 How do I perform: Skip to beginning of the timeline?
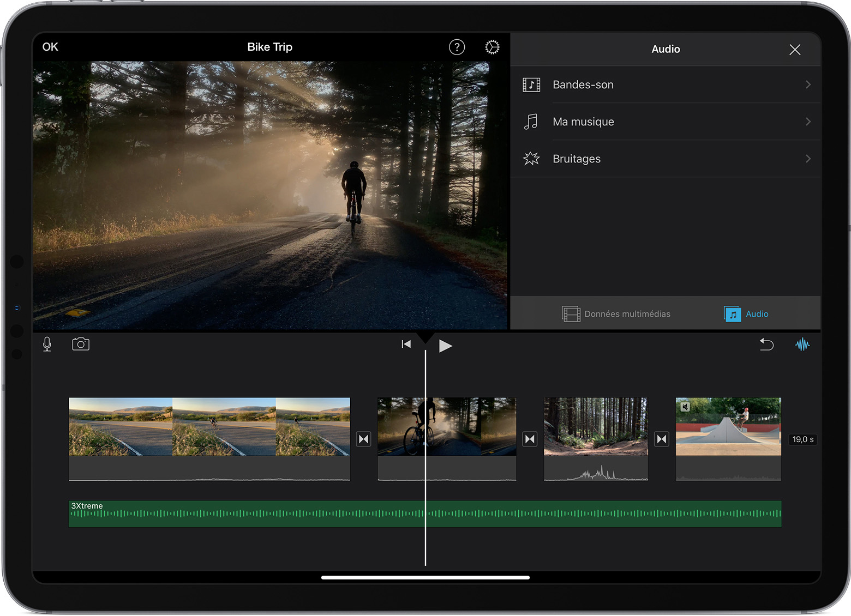[x=406, y=345]
